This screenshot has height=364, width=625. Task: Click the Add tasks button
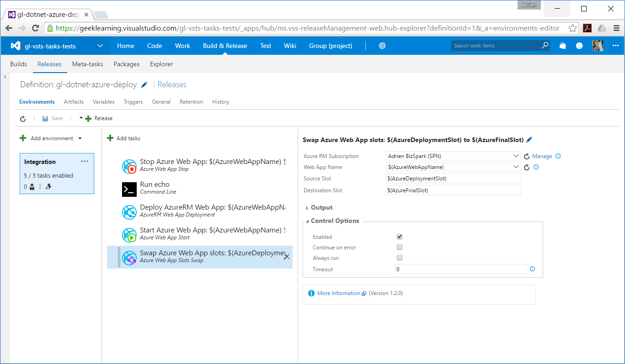pos(124,138)
